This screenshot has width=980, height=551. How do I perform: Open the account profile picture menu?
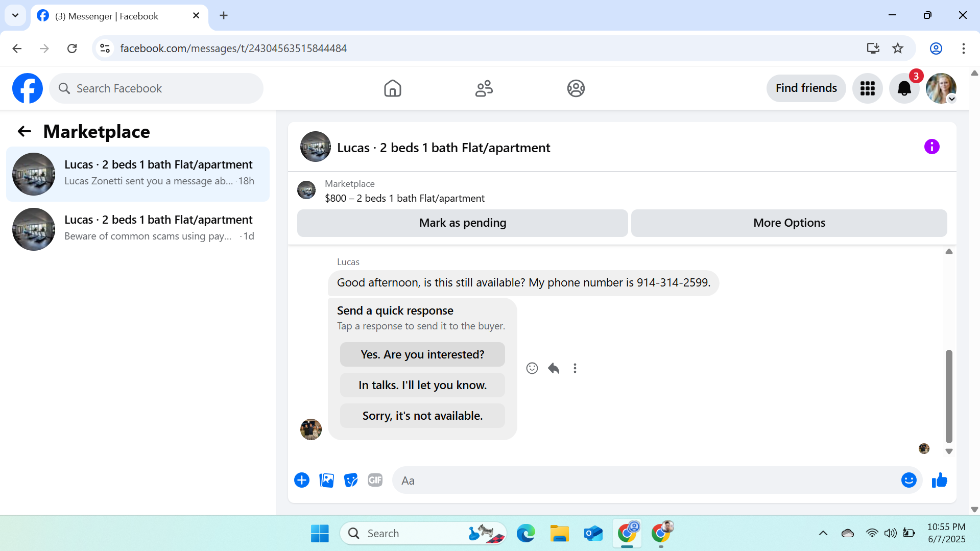click(x=941, y=88)
